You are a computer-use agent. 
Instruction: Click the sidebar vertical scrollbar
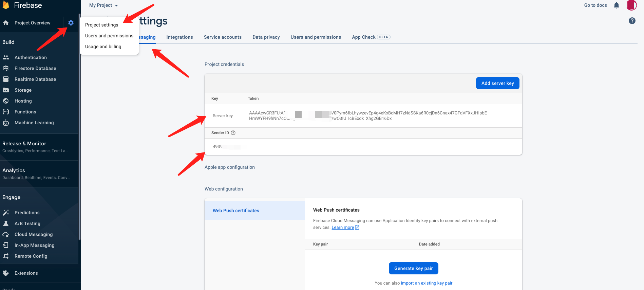coord(80,127)
